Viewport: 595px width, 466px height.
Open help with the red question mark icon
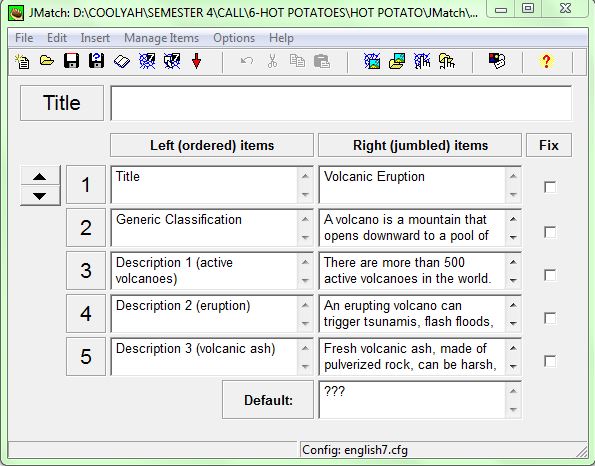click(x=546, y=61)
